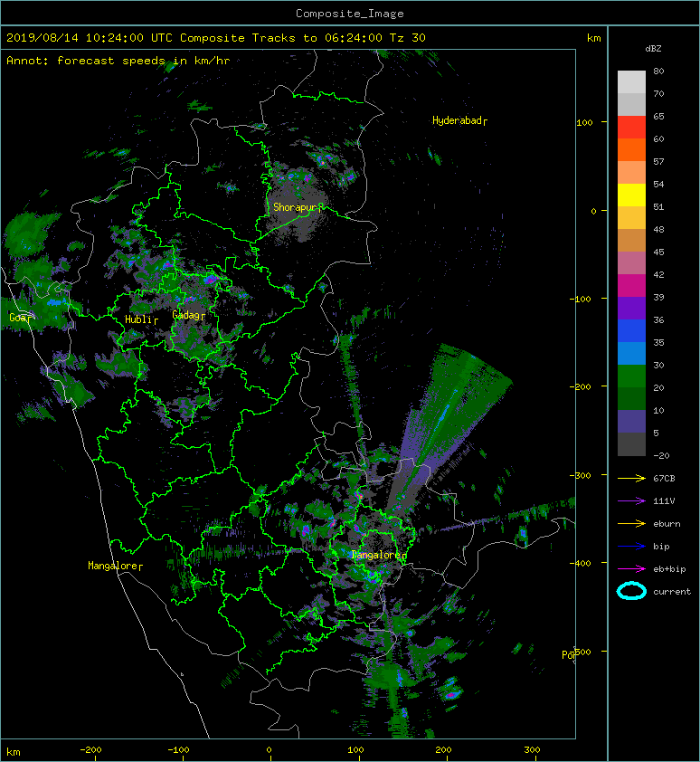This screenshot has height=762, width=700.
Task: Click the blue bip track arrow icon
Action: [x=631, y=547]
